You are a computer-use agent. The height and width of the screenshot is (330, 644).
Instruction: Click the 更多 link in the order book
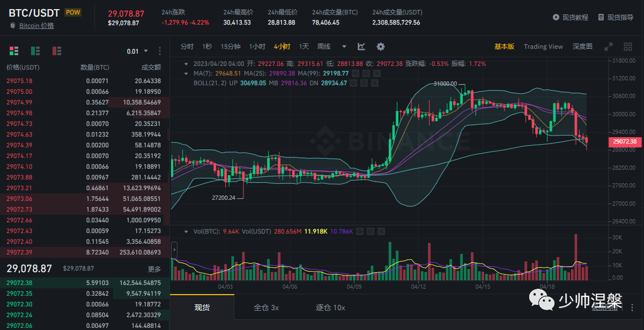pos(154,269)
